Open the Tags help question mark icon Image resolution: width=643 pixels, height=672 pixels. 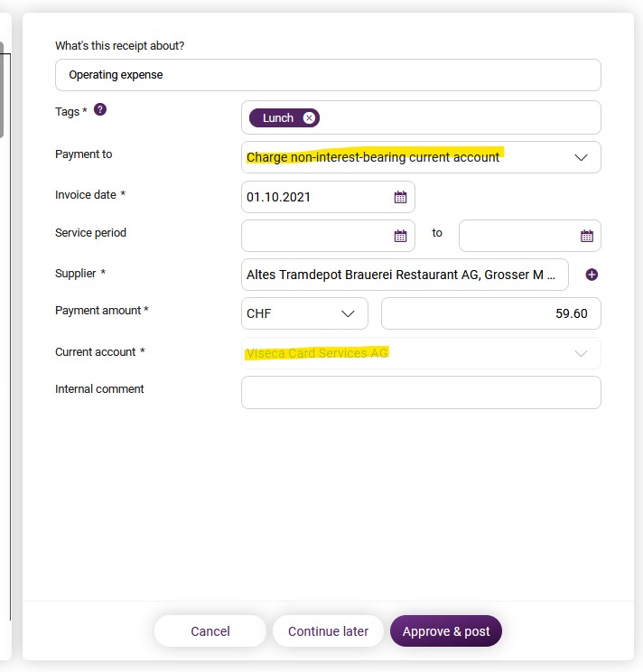tap(100, 109)
